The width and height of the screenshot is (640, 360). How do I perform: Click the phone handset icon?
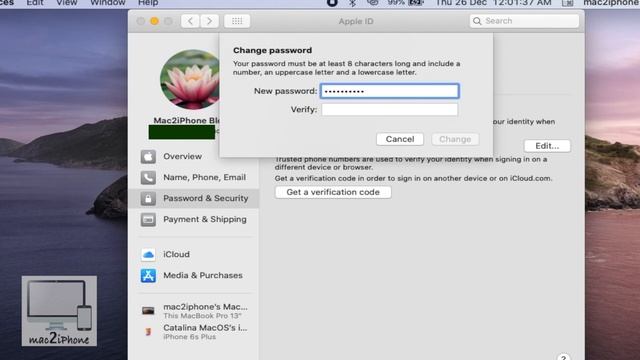point(148,178)
